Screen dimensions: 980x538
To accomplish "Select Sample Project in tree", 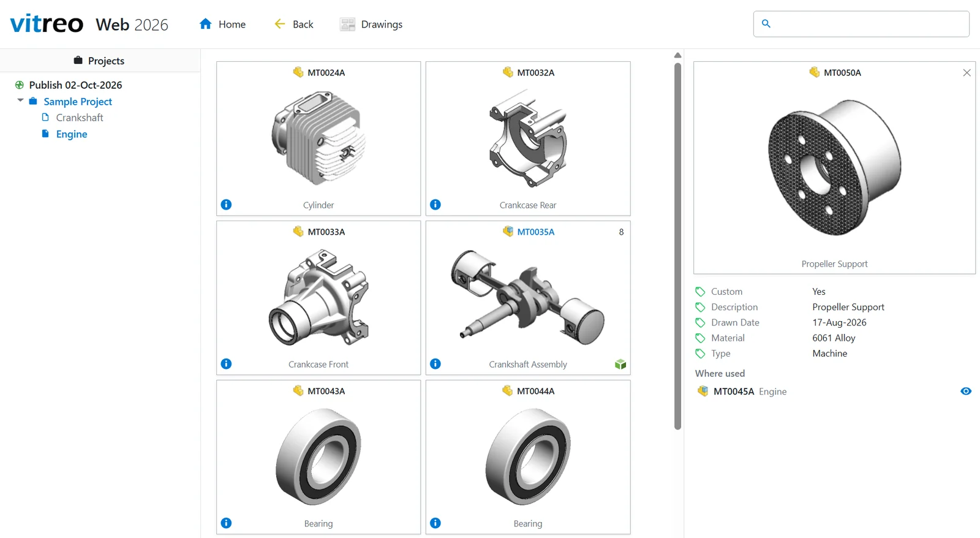I will pyautogui.click(x=78, y=102).
